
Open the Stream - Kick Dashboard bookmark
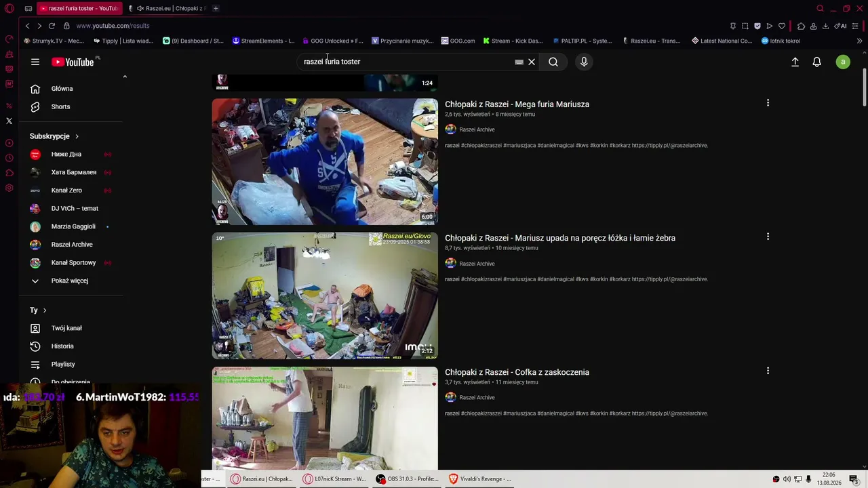coord(513,41)
